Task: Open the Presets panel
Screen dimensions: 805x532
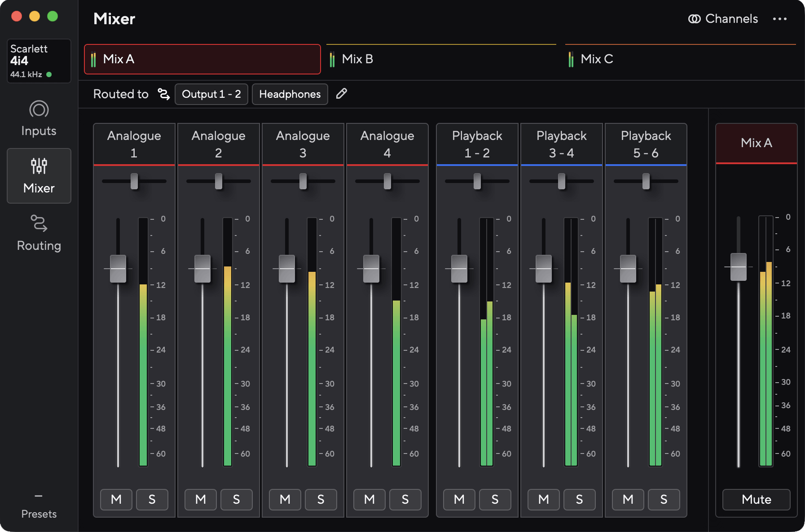Action: click(39, 506)
